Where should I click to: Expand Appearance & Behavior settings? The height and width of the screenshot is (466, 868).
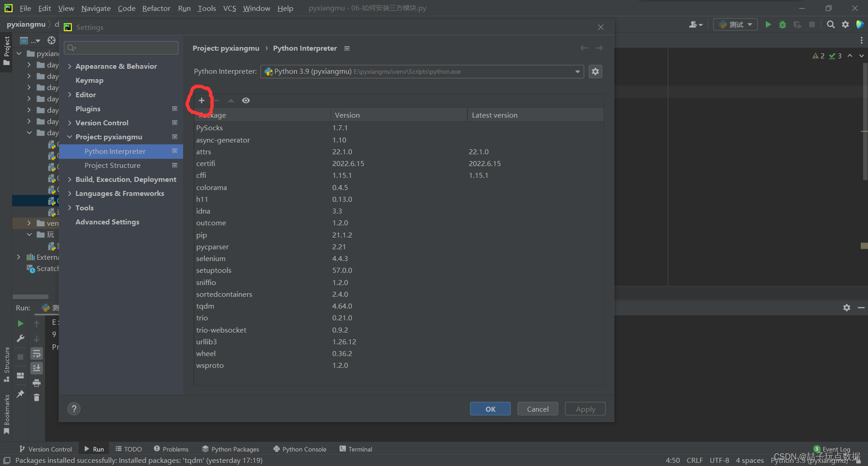[x=70, y=66]
